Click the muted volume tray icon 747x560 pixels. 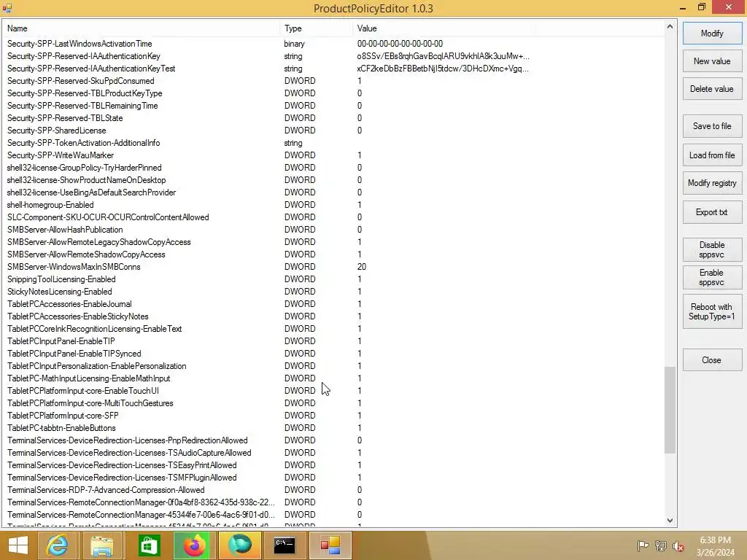pos(678,545)
